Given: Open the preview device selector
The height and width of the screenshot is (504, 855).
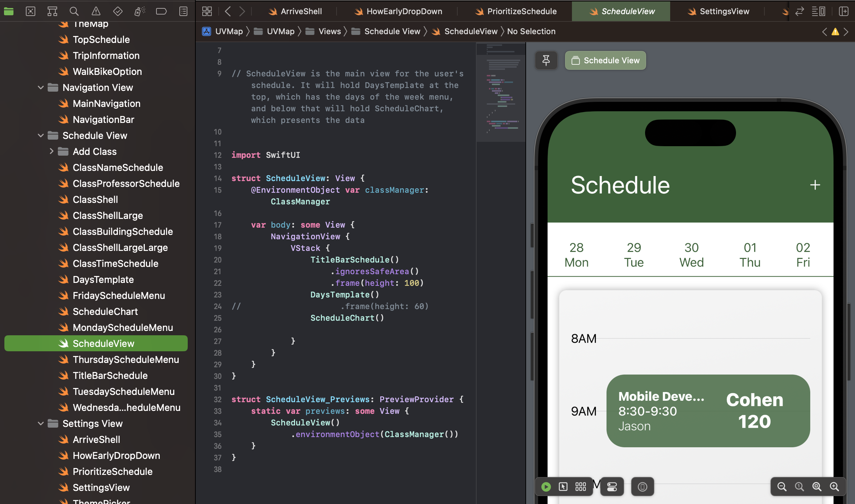Looking at the screenshot, I should (x=643, y=487).
